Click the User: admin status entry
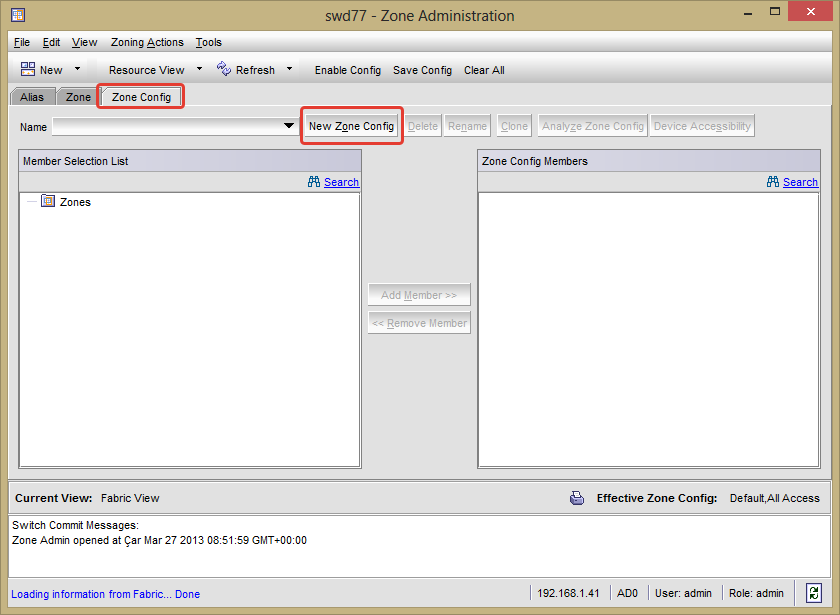 [683, 594]
